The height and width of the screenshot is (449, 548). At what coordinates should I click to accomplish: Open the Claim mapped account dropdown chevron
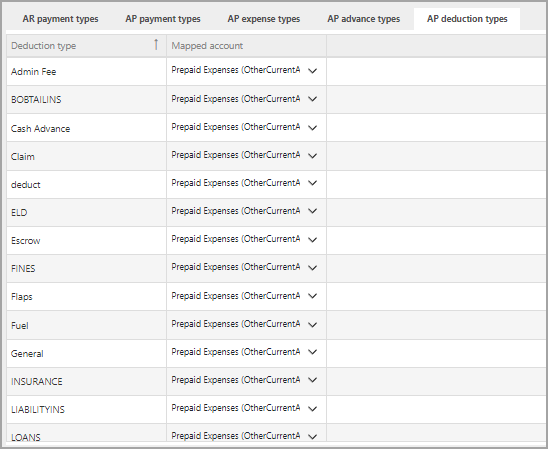point(312,155)
